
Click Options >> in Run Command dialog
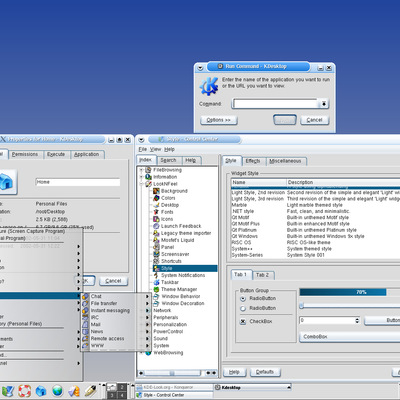pyautogui.click(x=219, y=120)
